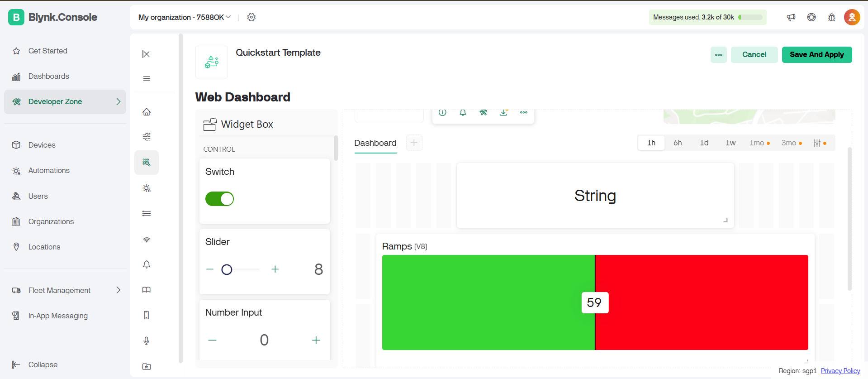Expand Fleet Management chevron
Image resolution: width=868 pixels, height=379 pixels.
click(119, 290)
